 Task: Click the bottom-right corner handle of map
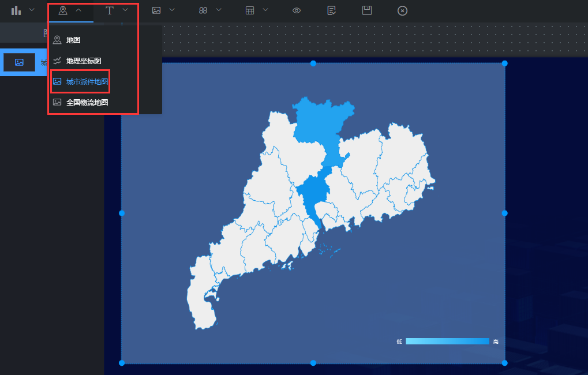tap(505, 363)
